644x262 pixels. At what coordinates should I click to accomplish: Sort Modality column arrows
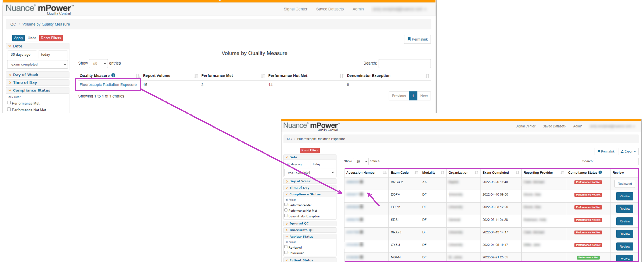pyautogui.click(x=442, y=173)
